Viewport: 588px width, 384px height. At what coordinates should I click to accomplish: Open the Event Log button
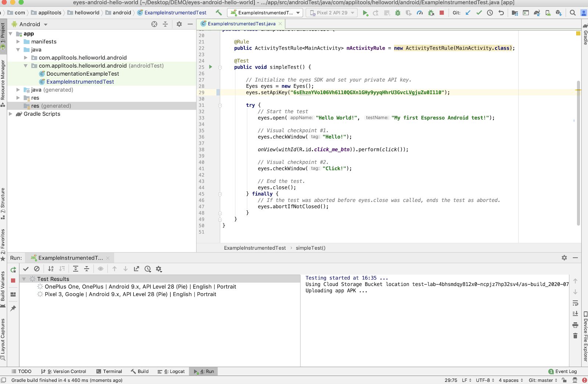pyautogui.click(x=563, y=372)
